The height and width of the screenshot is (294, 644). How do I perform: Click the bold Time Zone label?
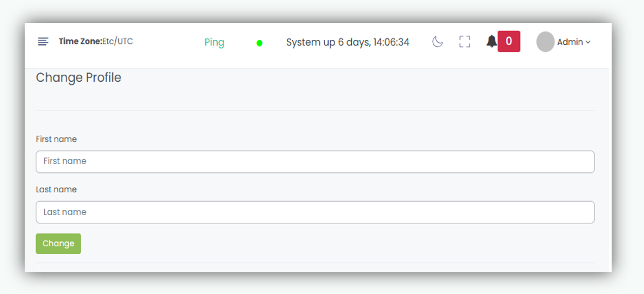point(80,42)
